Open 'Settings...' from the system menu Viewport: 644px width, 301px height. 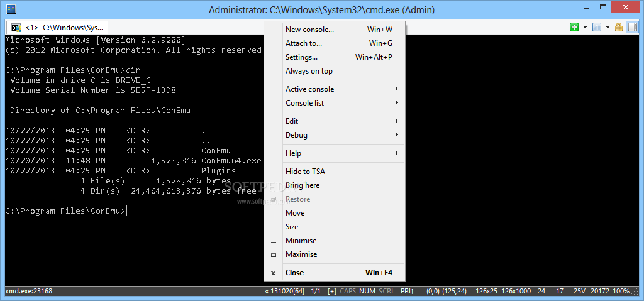335,57
